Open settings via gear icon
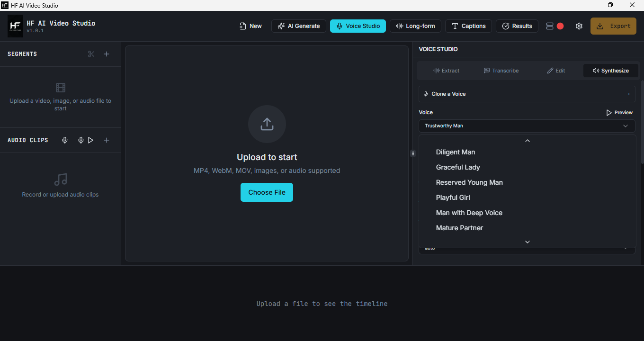Viewport: 644px width, 341px height. pyautogui.click(x=579, y=26)
